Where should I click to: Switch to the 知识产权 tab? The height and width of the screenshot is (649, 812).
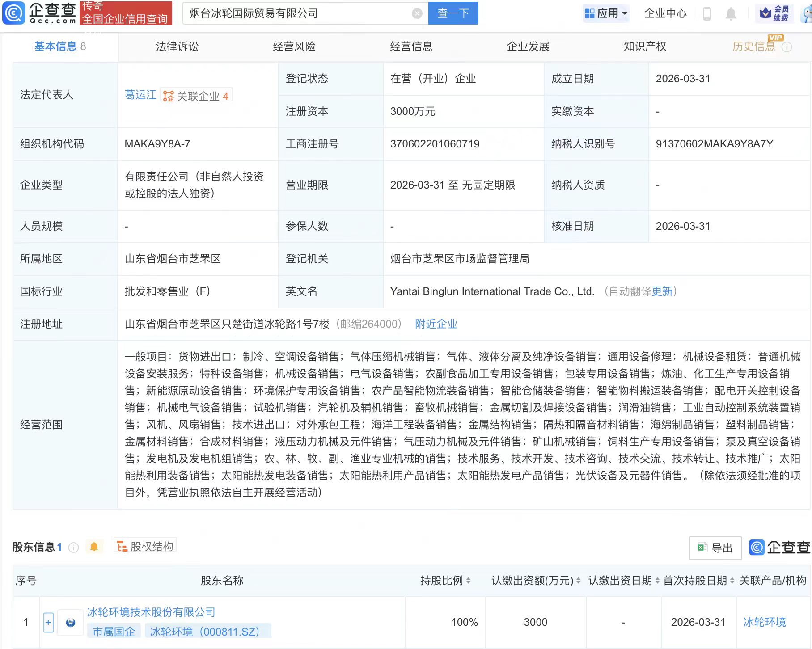pyautogui.click(x=645, y=46)
